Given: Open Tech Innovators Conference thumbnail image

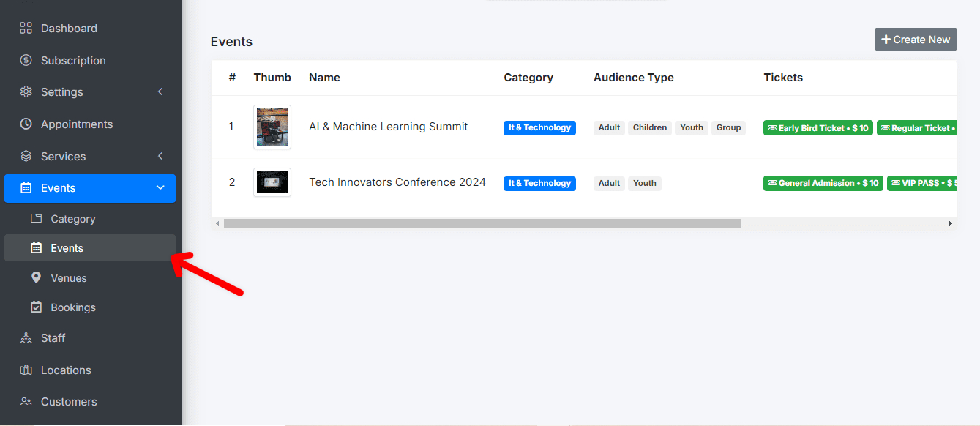Looking at the screenshot, I should [x=272, y=182].
